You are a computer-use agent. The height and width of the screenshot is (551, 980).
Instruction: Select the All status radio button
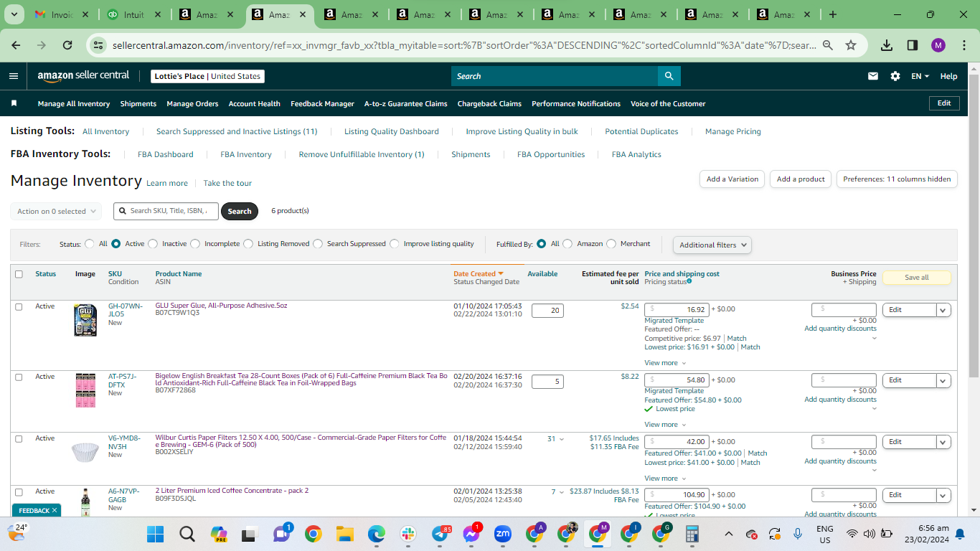(90, 244)
